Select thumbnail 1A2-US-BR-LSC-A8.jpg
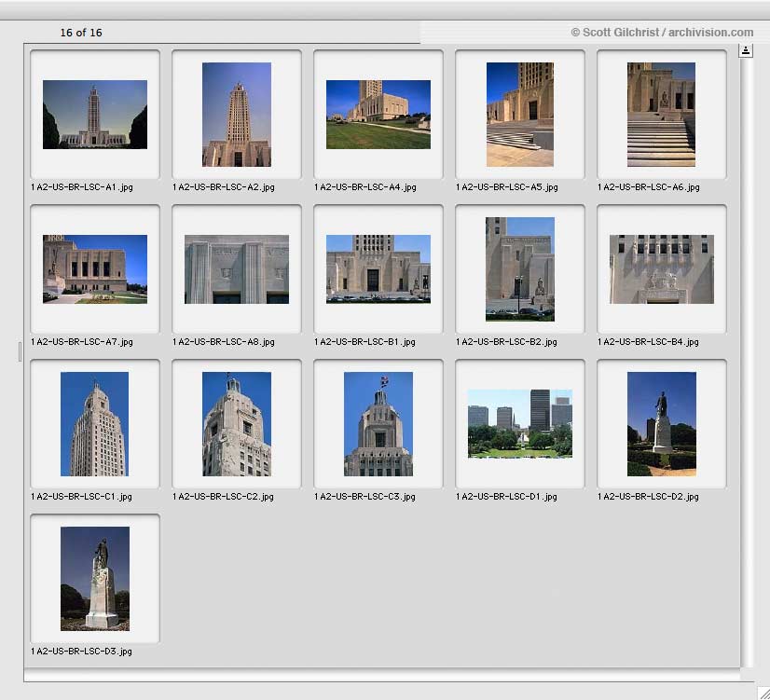This screenshot has width=770, height=700. pyautogui.click(x=237, y=269)
